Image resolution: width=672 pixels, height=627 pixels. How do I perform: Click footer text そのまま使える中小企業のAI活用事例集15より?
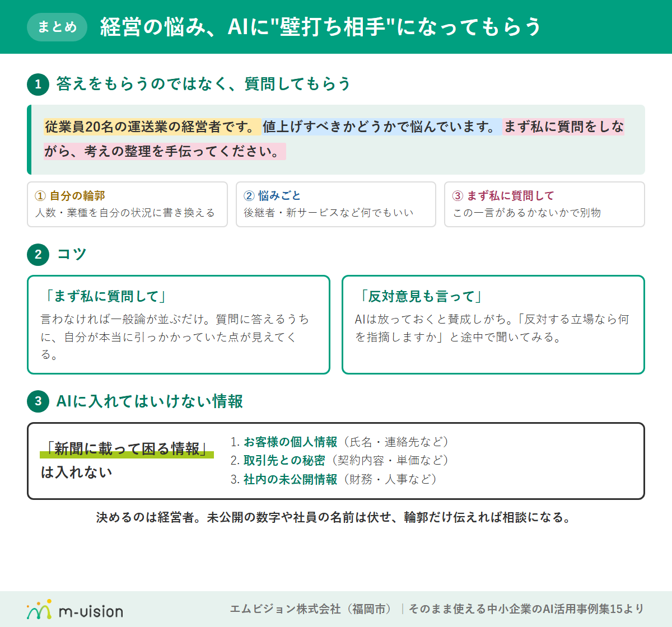(x=526, y=609)
